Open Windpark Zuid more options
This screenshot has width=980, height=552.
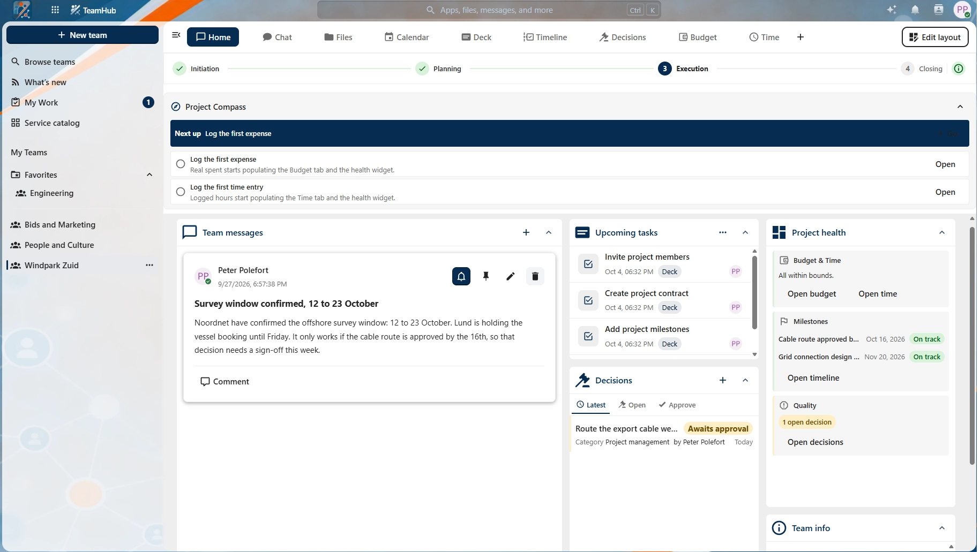click(149, 265)
